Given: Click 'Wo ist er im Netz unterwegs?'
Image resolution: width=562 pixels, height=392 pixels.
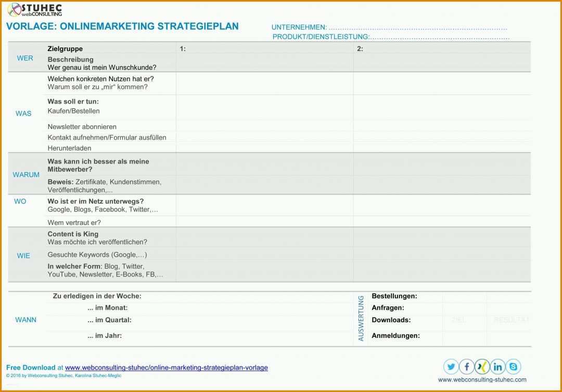Looking at the screenshot, I should click(x=95, y=201).
